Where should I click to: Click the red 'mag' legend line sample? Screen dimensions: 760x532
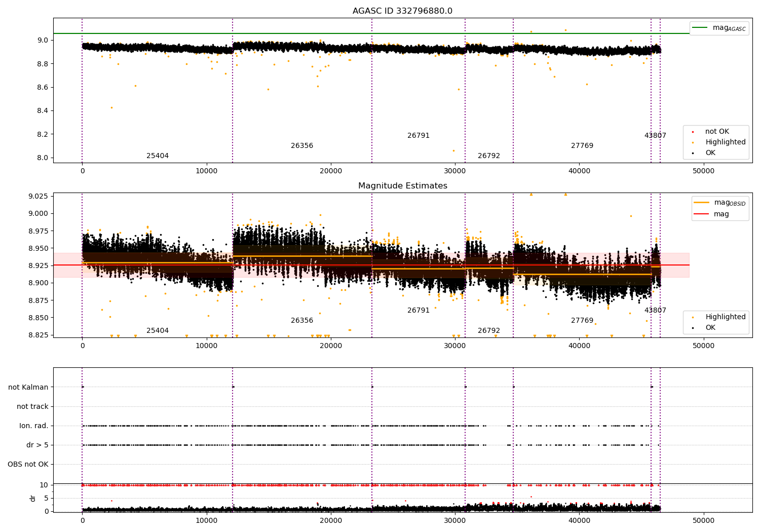pyautogui.click(x=702, y=214)
